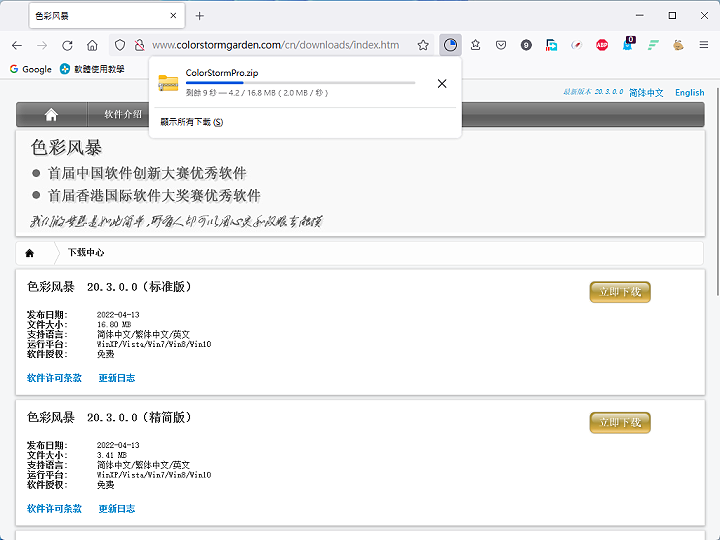This screenshot has width=720, height=540.
Task: Open the tracking protection shield icon
Action: coord(120,45)
